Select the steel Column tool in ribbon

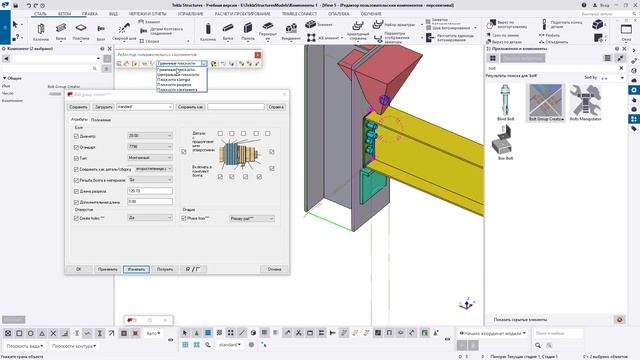tap(40, 32)
